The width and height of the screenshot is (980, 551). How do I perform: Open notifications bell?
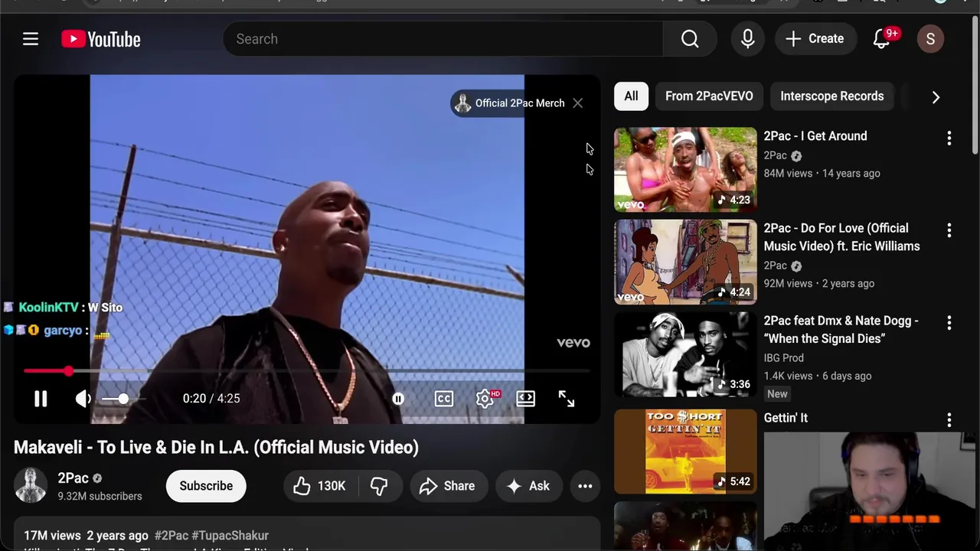tap(882, 39)
